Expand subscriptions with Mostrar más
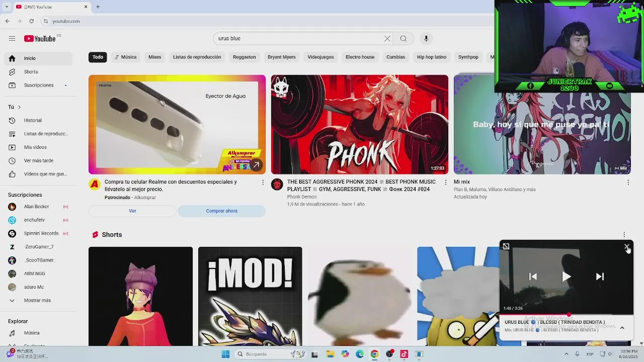 coord(38,301)
